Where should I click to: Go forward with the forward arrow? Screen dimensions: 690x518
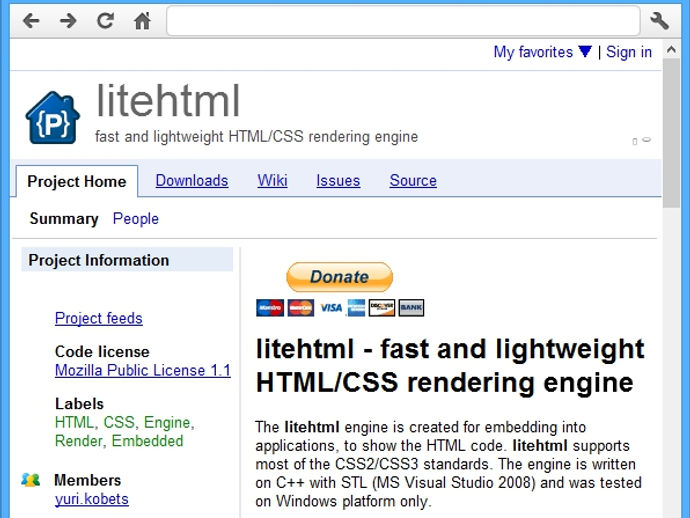(68, 21)
